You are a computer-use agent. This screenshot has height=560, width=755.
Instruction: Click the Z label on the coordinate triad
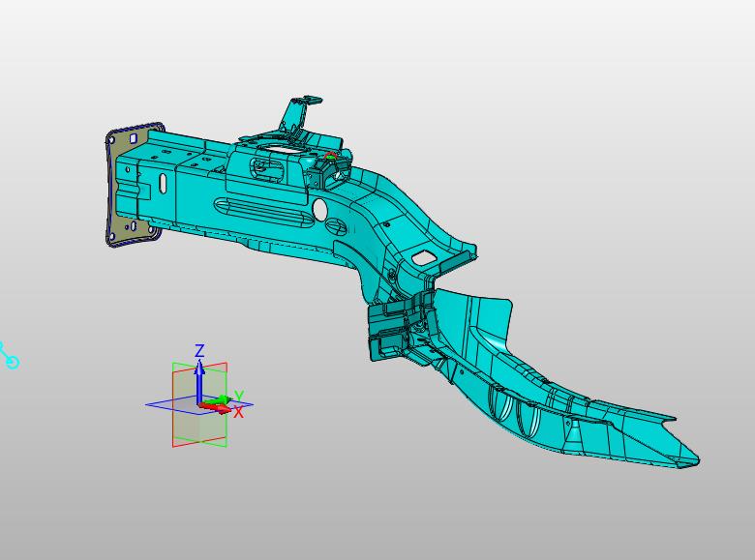click(199, 350)
